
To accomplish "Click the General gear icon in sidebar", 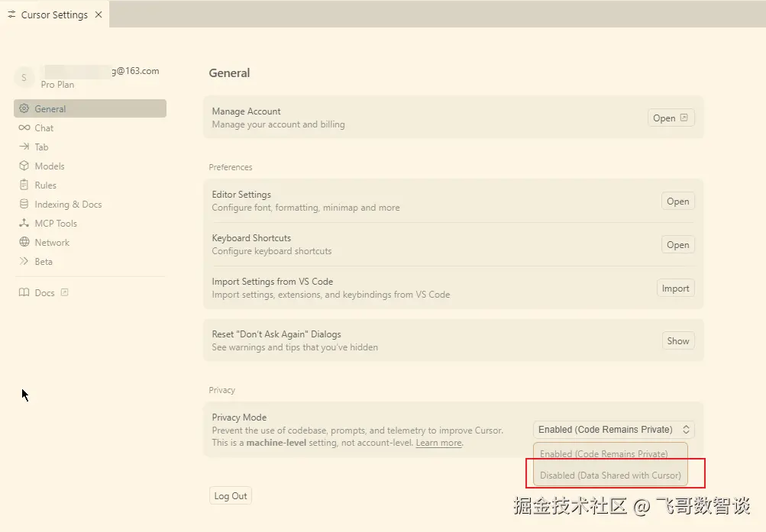I will 24,108.
